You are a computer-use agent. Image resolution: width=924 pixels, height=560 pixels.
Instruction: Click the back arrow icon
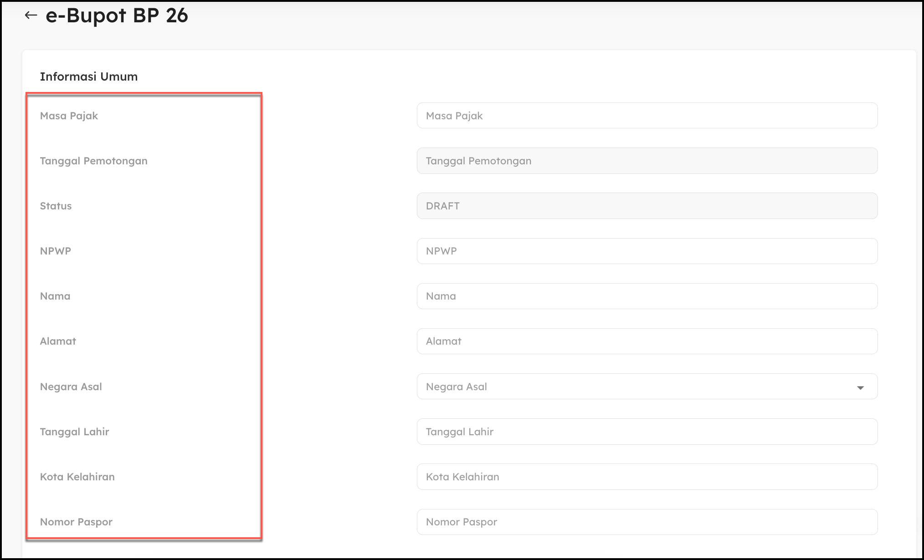point(31,15)
